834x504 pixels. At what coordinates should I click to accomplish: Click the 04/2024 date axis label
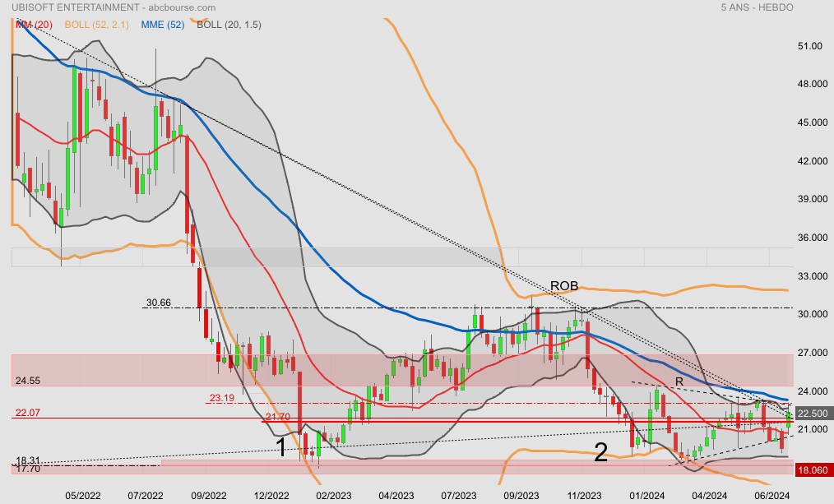pos(709,496)
